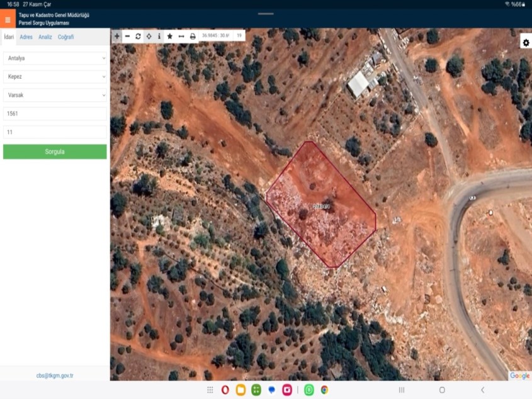
Task: Open the parcel info tool
Action: pos(159,37)
